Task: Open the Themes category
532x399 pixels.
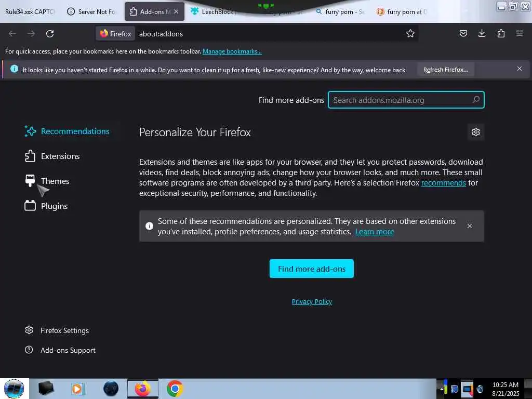Action: tap(47, 181)
